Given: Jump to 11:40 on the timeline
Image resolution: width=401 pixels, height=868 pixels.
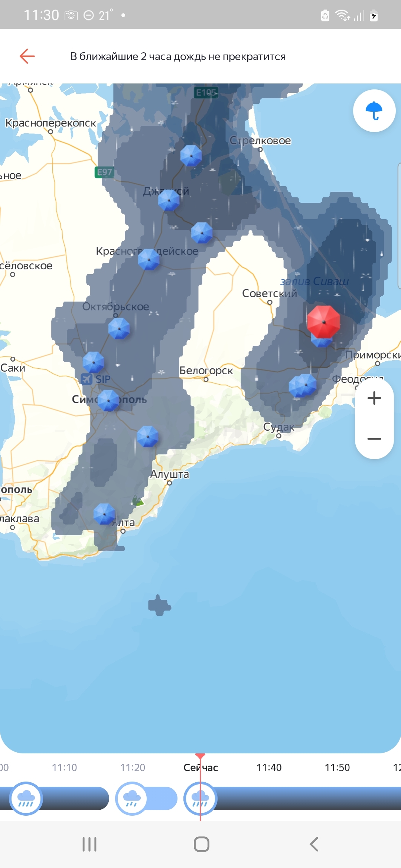Looking at the screenshot, I should pyautogui.click(x=269, y=767).
